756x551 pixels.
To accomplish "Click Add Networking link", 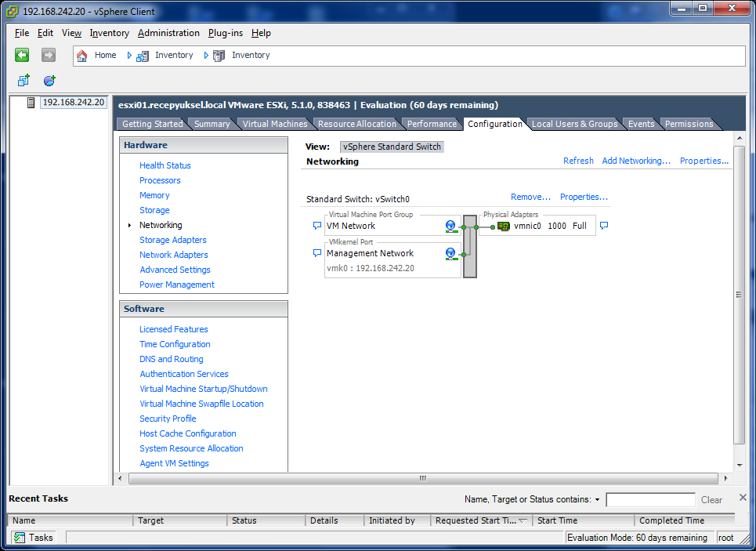I will (x=636, y=161).
